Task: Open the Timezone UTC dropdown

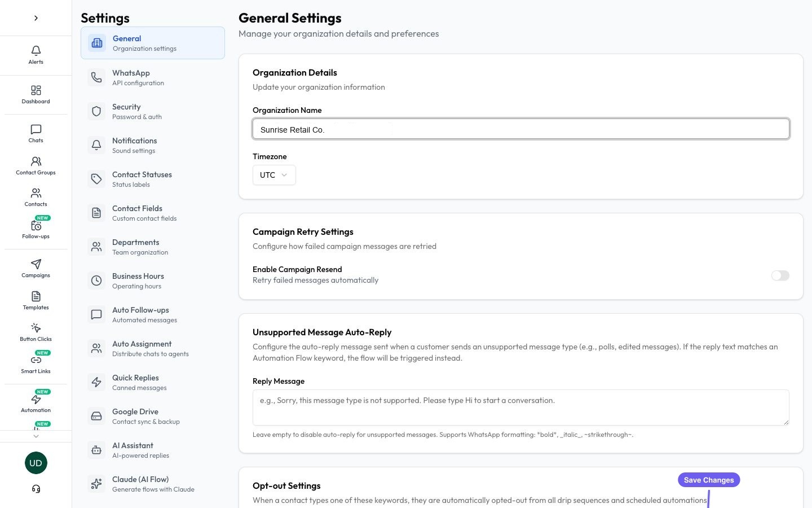Action: pos(274,175)
